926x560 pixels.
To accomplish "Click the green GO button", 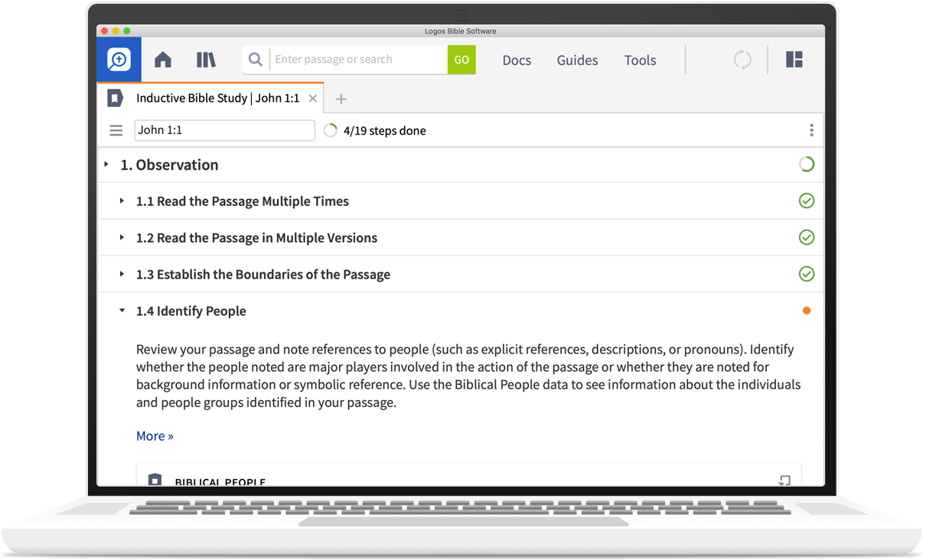I will click(x=461, y=60).
